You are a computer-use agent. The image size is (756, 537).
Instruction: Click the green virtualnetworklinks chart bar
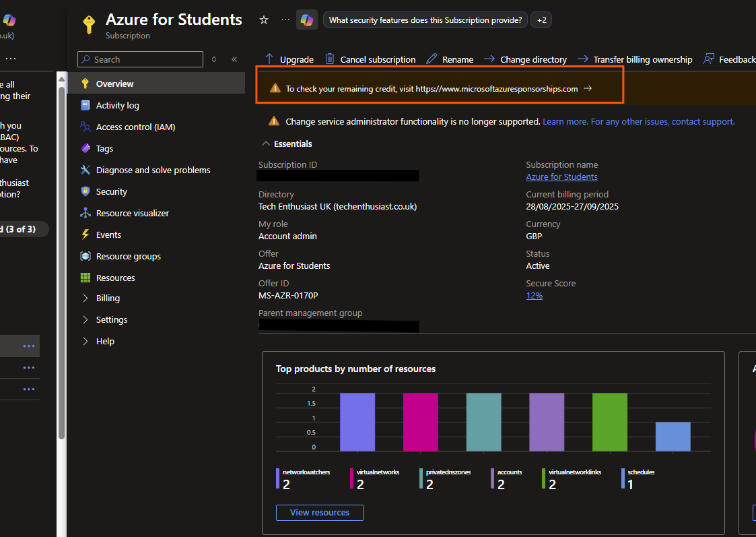pos(610,422)
